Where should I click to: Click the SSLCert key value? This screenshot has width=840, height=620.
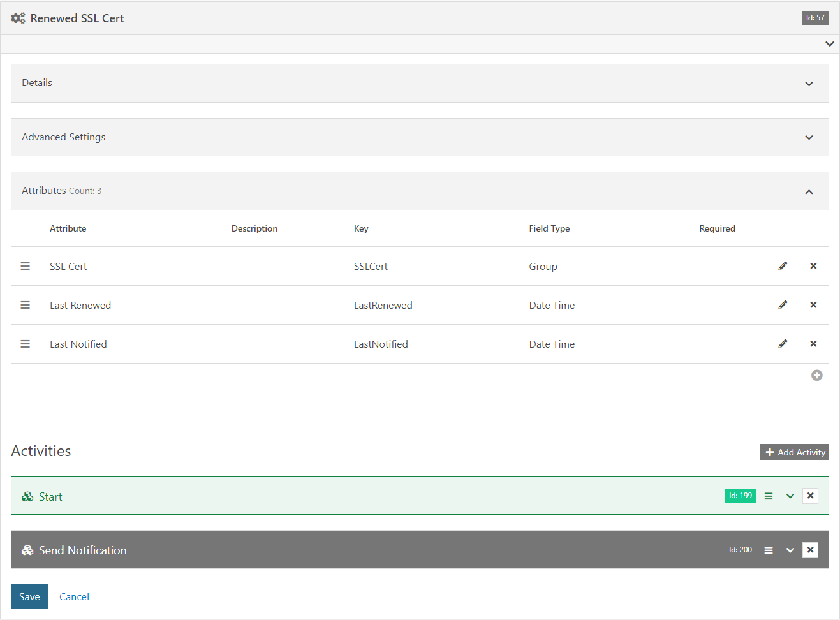(x=371, y=267)
